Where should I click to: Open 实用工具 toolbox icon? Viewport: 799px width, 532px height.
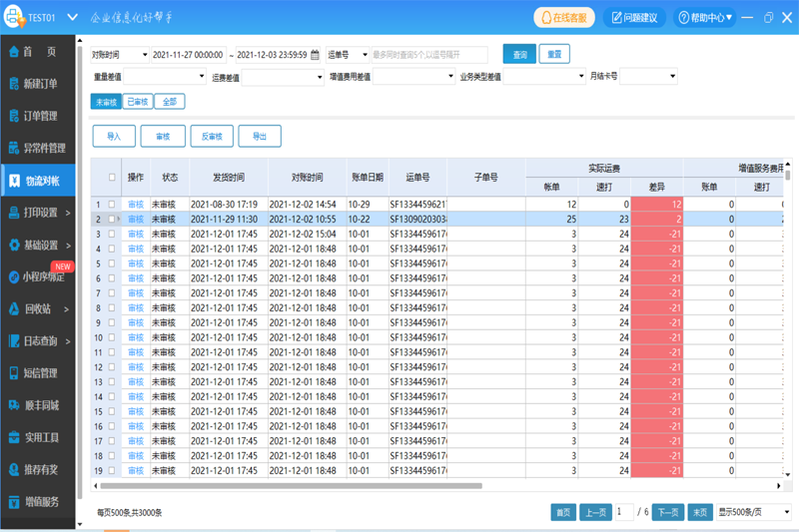pyautogui.click(x=13, y=437)
